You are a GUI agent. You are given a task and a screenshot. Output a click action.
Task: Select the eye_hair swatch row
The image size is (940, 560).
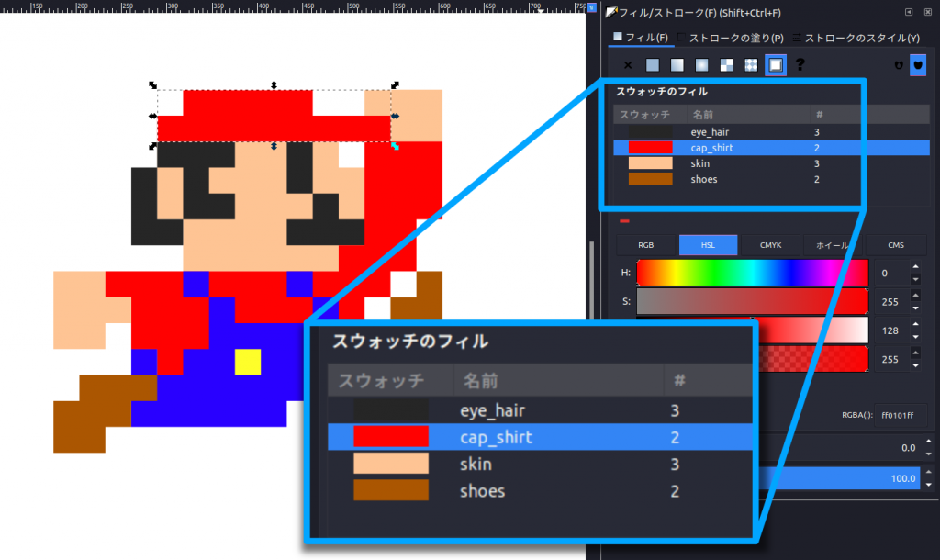coord(771,132)
